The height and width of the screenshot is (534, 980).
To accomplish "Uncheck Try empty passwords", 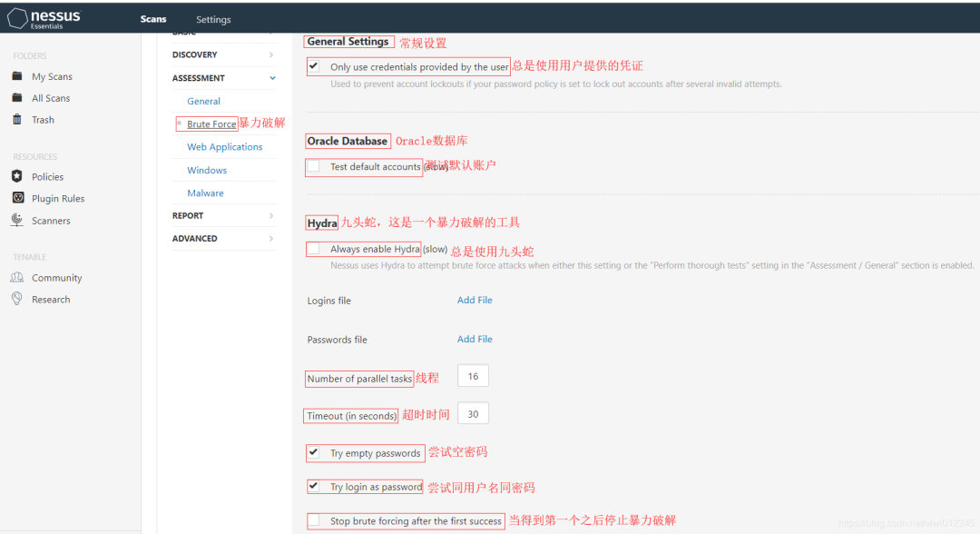I will [x=314, y=452].
